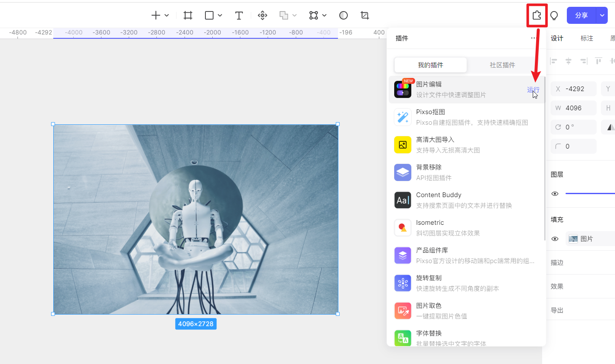The width and height of the screenshot is (615, 364).
Task: Select the Text tool
Action: 239,15
